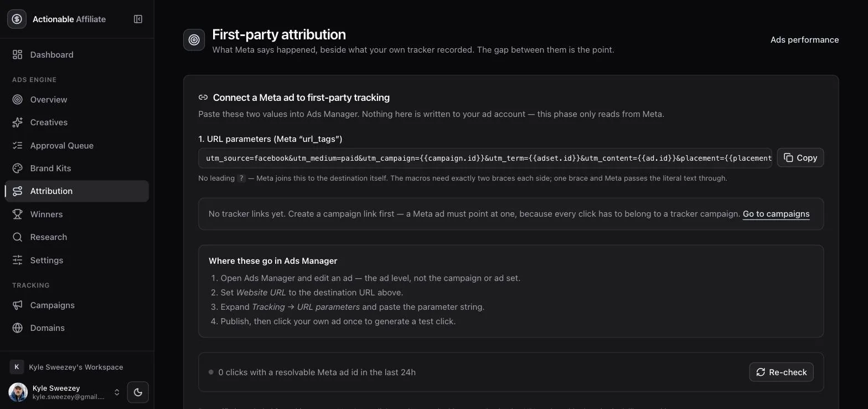Image resolution: width=868 pixels, height=409 pixels.
Task: Click the kyle.sweezey@gmail email text
Action: (x=68, y=397)
